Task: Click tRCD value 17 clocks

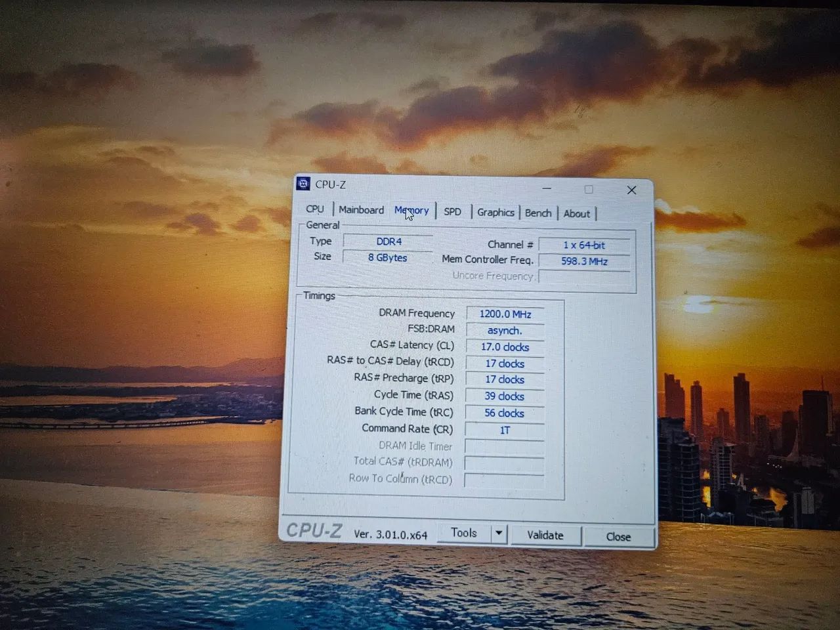Action: coord(505,363)
